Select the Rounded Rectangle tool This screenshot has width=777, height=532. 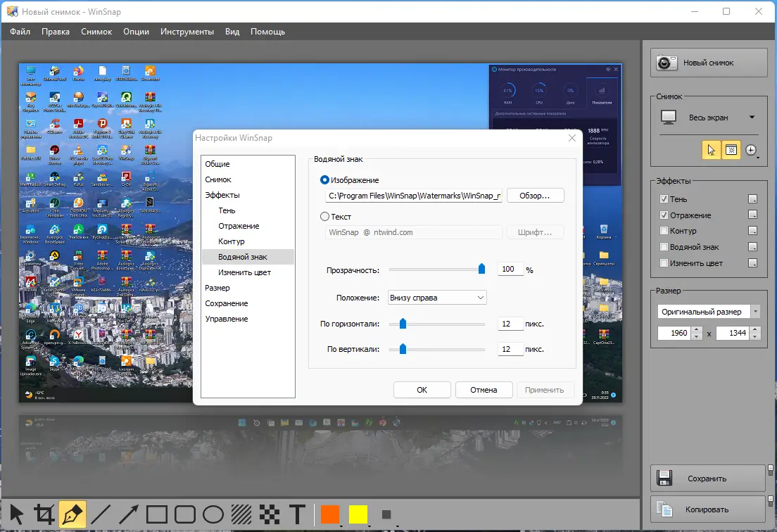(184, 514)
